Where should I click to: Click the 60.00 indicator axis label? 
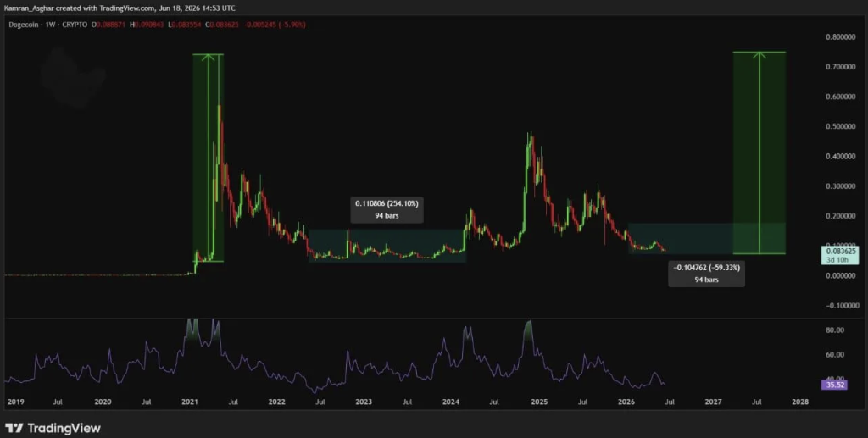835,354
